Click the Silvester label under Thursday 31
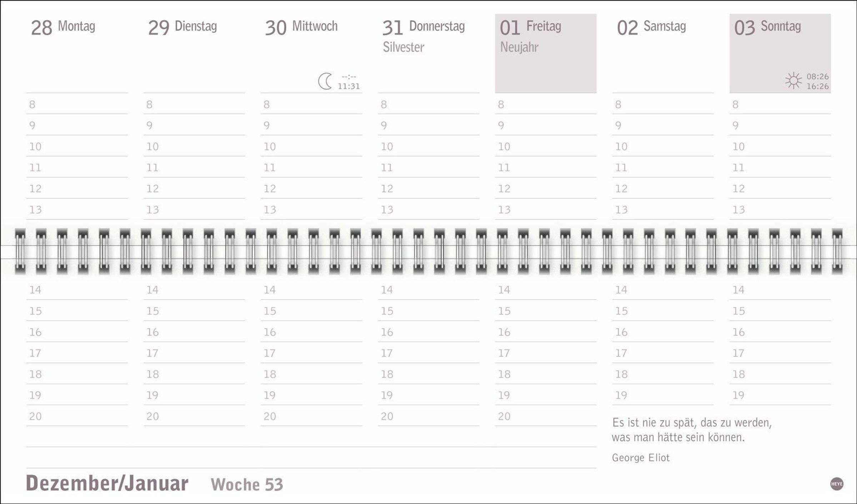 tap(404, 47)
